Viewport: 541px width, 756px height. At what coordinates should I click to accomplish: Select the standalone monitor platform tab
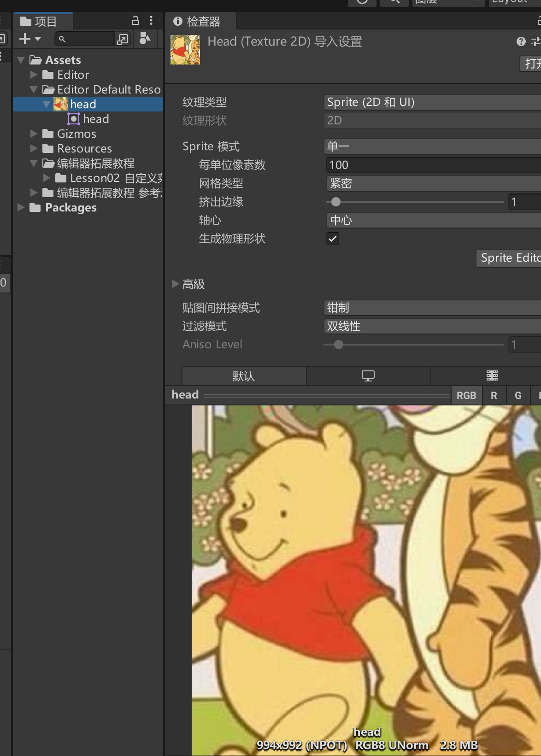(x=368, y=376)
